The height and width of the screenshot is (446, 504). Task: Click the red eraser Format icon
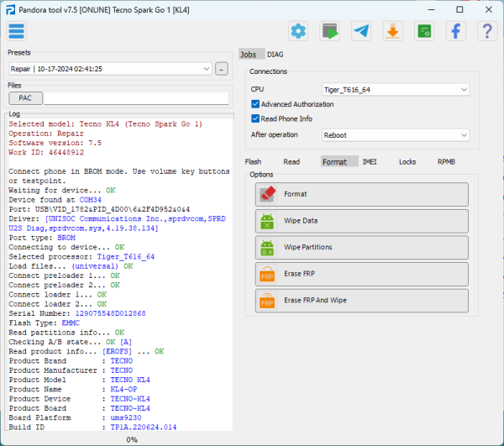click(267, 194)
